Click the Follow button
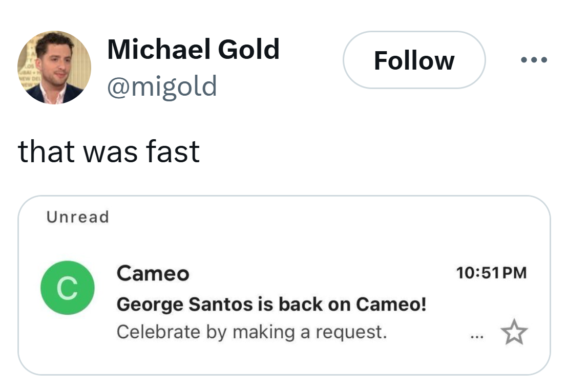 (414, 60)
